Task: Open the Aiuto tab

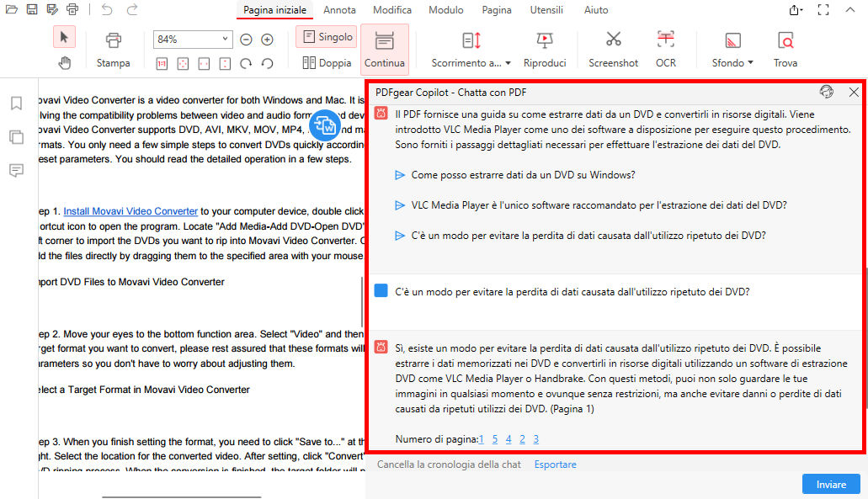Action: coord(595,10)
